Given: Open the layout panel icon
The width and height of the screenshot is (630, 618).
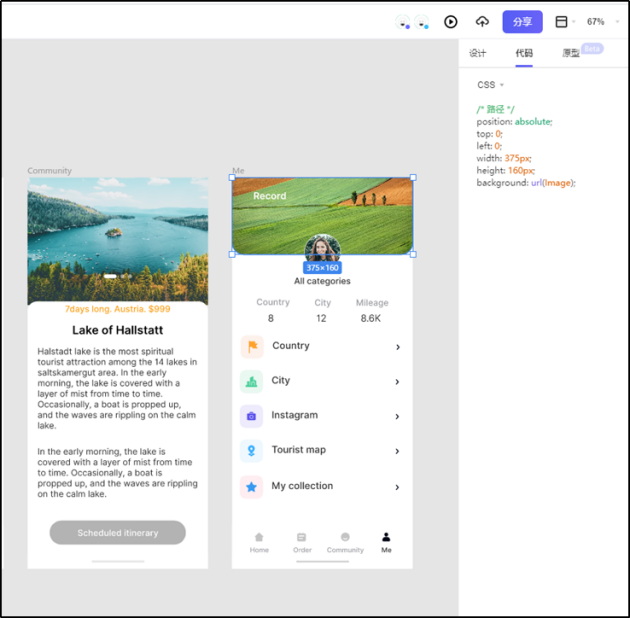Looking at the screenshot, I should click(561, 22).
